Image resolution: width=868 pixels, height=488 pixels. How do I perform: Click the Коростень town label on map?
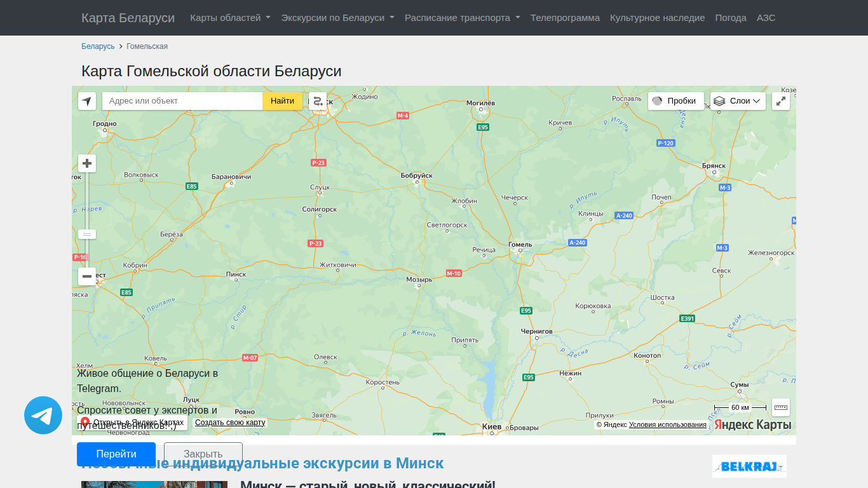[x=383, y=383]
